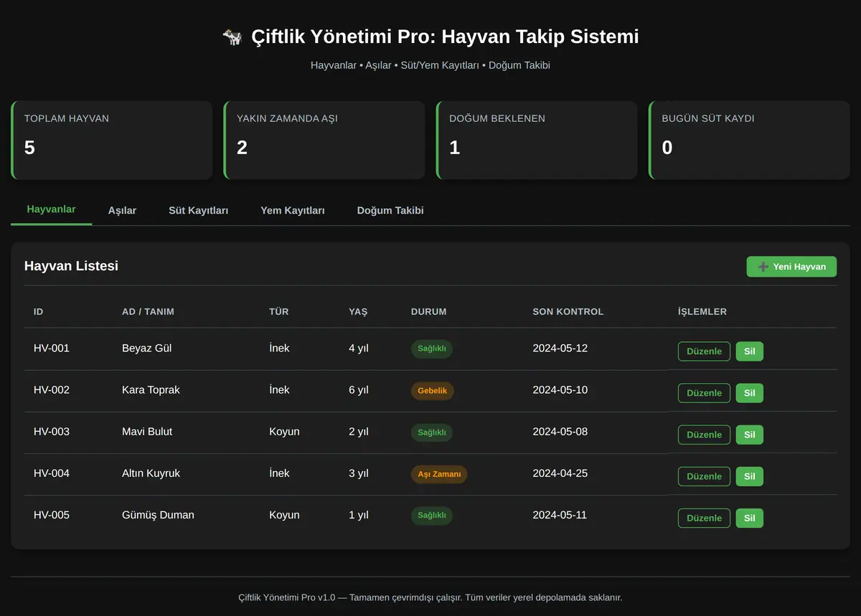The image size is (861, 616).
Task: Edit Gümüş Duman via Düzenle
Action: (704, 518)
